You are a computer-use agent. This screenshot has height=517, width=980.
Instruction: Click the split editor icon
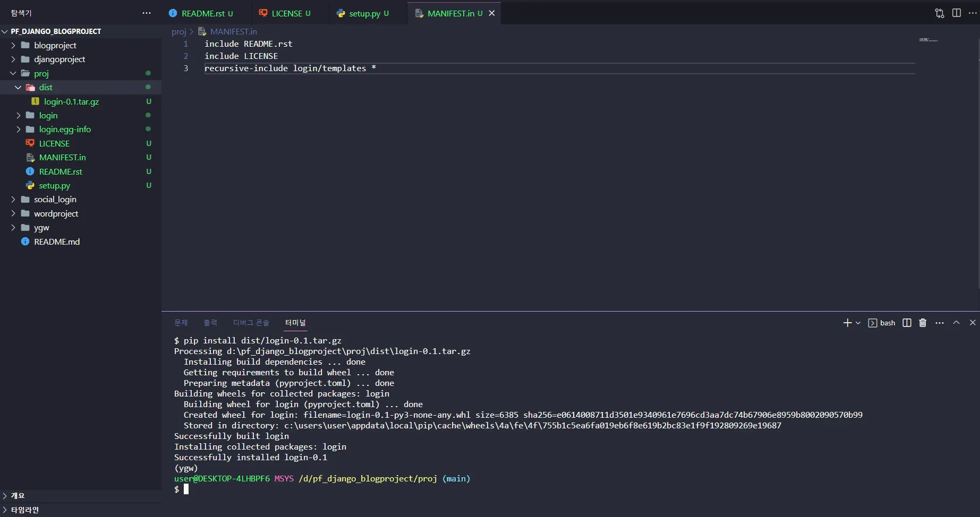[956, 13]
